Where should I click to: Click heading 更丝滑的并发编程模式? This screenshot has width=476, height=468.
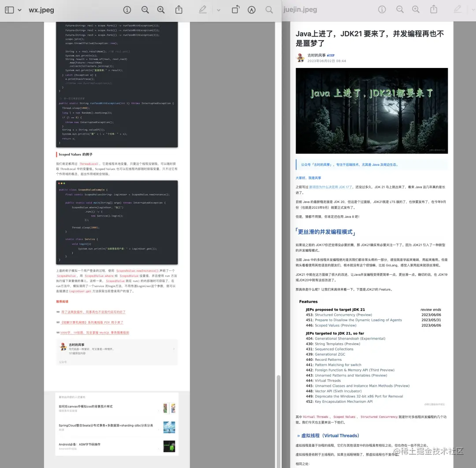tap(325, 232)
